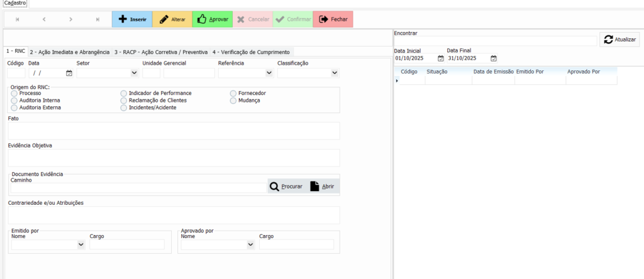
Task: Open calendar for Data Final
Action: pos(494,58)
